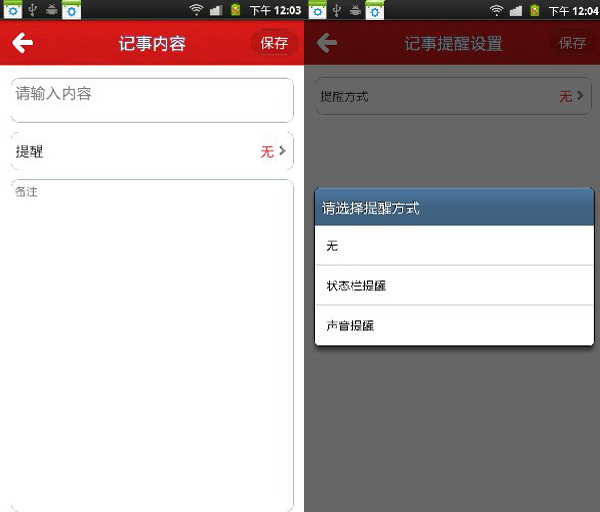Image resolution: width=600 pixels, height=512 pixels.
Task: Click the 请选择提醒方式 dialog title
Action: [370, 209]
